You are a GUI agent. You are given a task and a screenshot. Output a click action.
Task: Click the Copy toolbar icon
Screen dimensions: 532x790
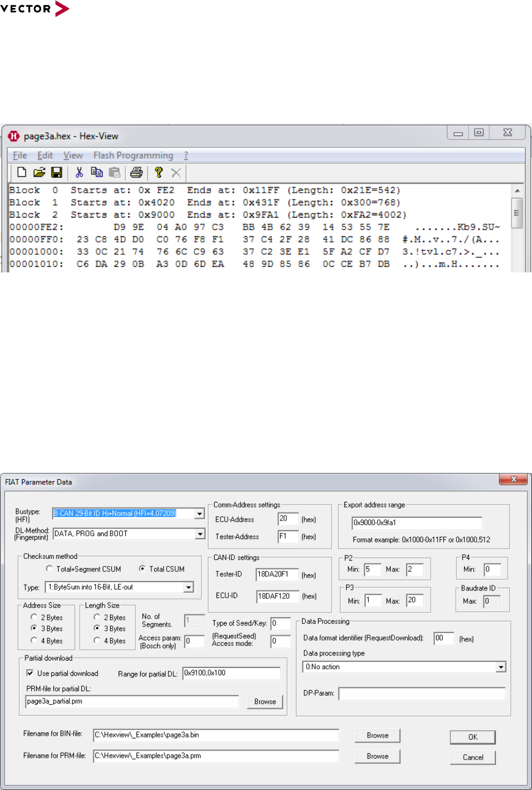click(97, 172)
